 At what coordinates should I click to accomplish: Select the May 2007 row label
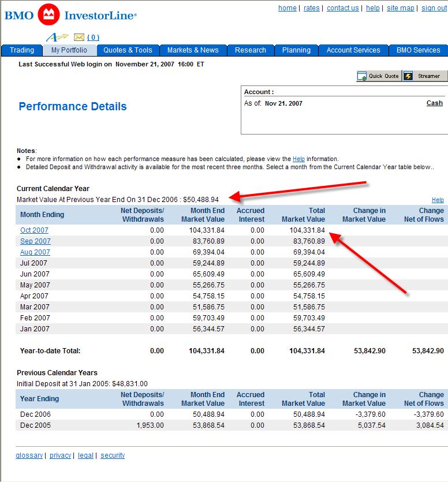[35, 285]
